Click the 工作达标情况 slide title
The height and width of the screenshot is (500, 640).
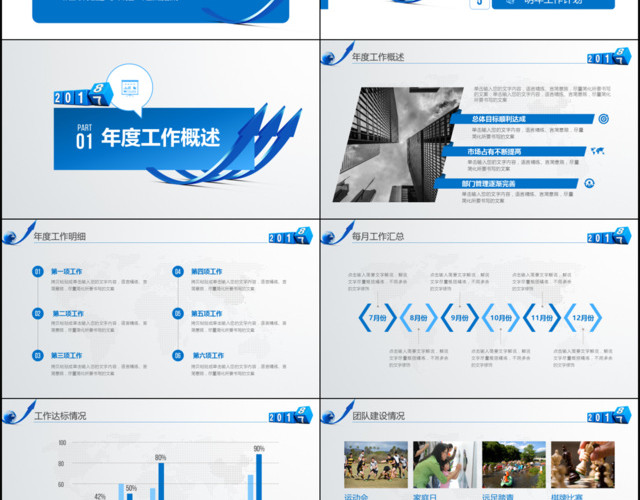tap(60, 416)
